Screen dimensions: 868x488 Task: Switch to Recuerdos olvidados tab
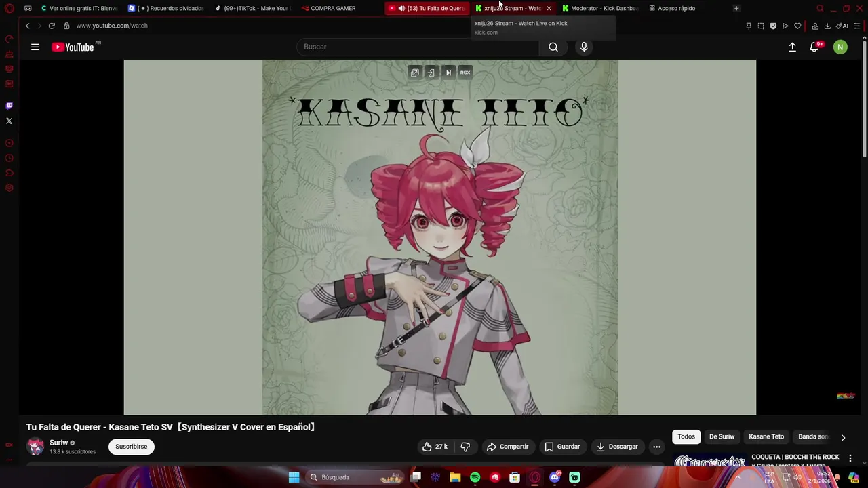[166, 8]
